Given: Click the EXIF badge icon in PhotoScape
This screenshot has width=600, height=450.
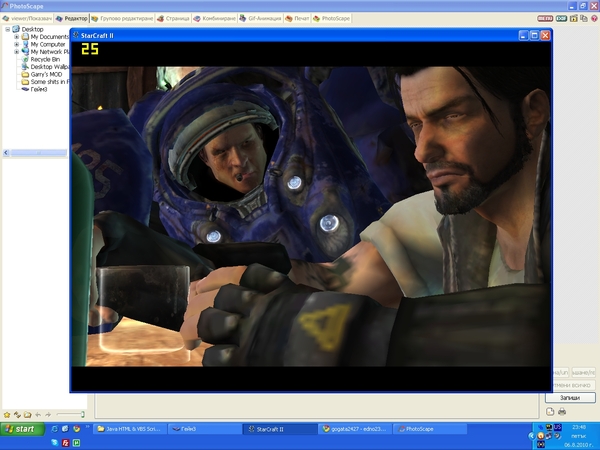Looking at the screenshot, I should [x=561, y=18].
